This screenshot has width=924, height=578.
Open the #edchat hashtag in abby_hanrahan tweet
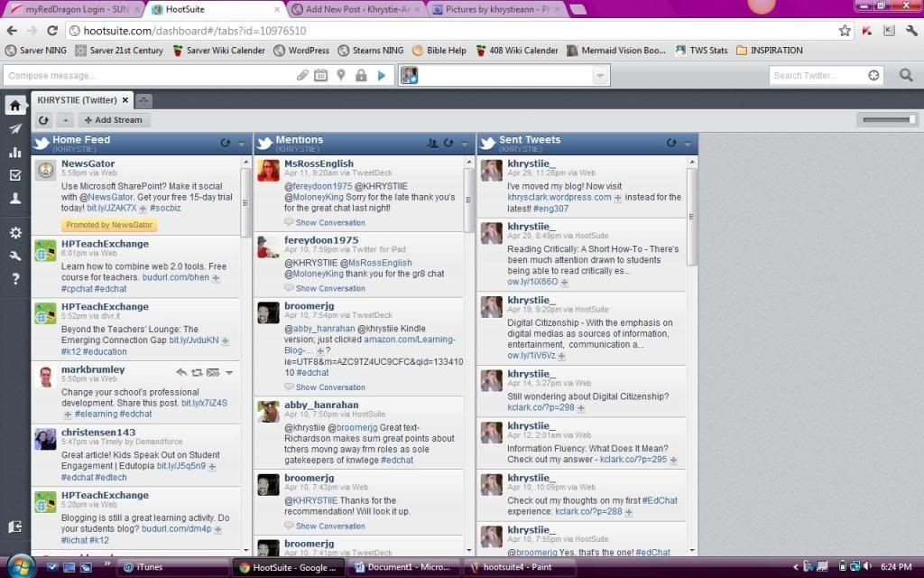pos(397,460)
